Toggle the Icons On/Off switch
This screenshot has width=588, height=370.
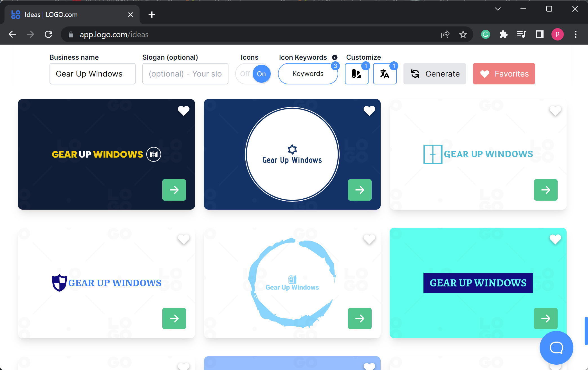pyautogui.click(x=253, y=74)
